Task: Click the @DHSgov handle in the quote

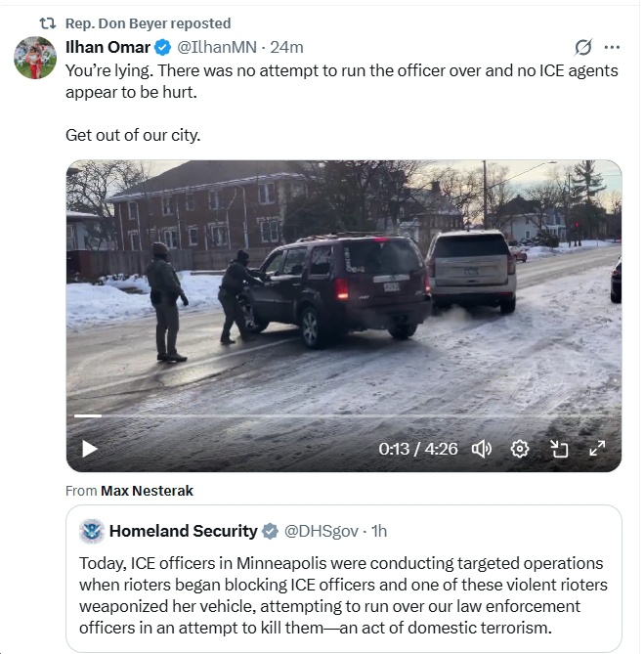Action: click(x=322, y=532)
